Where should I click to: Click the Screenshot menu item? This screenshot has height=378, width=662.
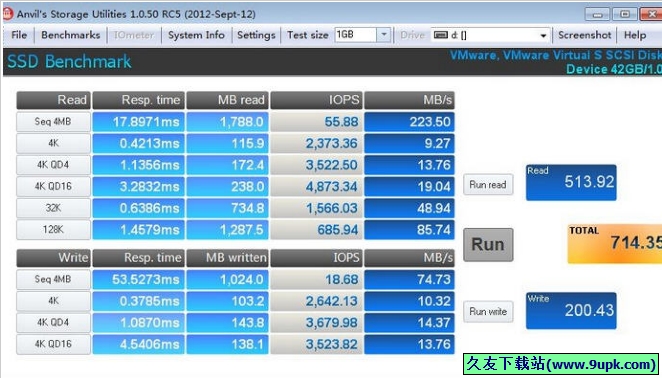pyautogui.click(x=585, y=35)
